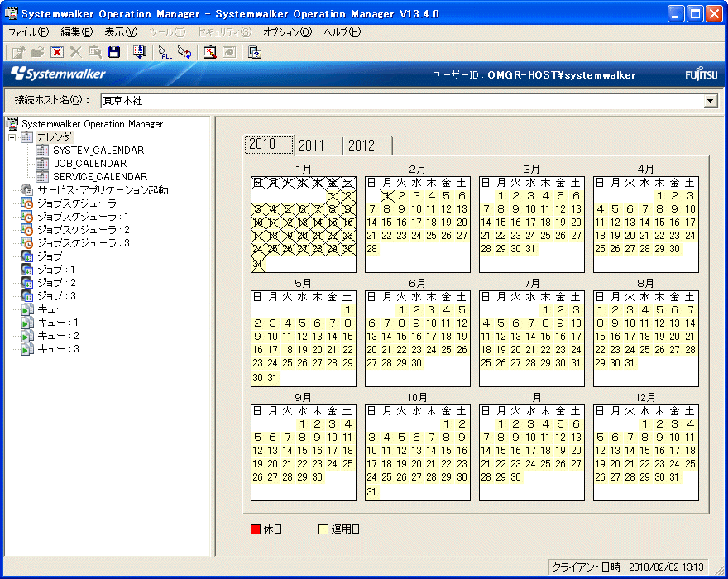Click the grayed-out last-but-one toolbar icon
The image size is (728, 579).
229,52
